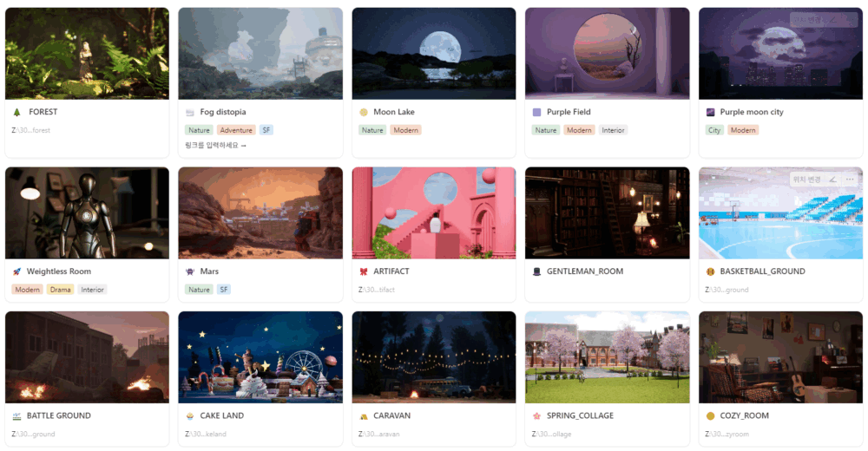Click the 링크를 입력하세요 link on Fog distopia
The width and height of the screenshot is (868, 451).
click(216, 145)
